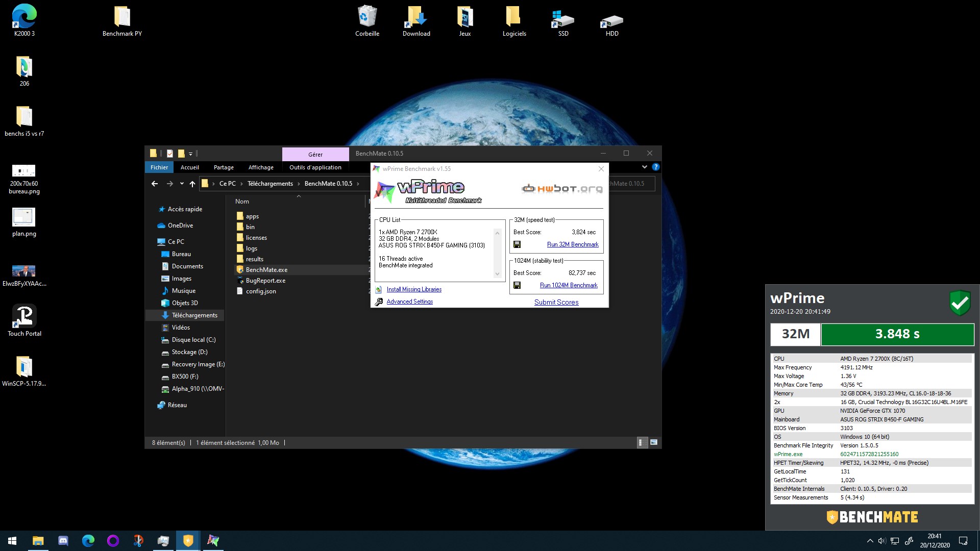Click the Edge browser taskbar icon

(88, 541)
